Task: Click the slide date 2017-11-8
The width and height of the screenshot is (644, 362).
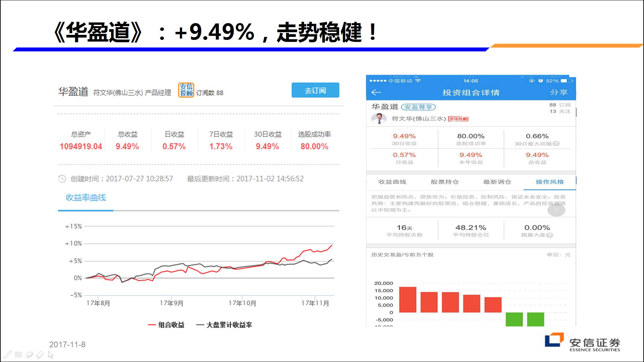Action: pyautogui.click(x=67, y=345)
